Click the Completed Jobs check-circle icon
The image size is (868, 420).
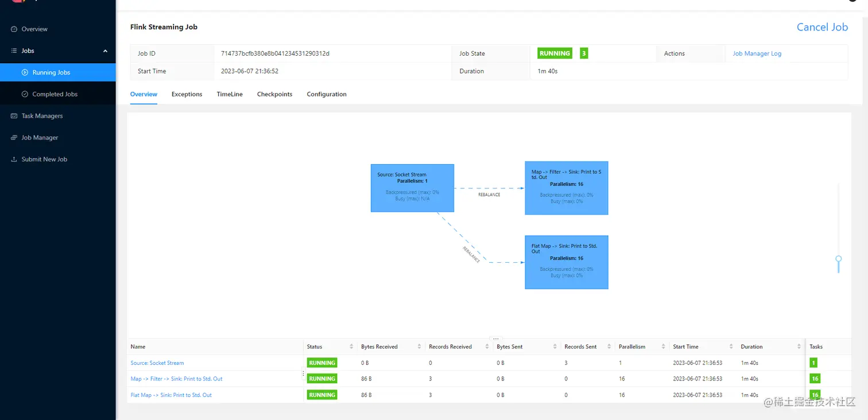[25, 94]
